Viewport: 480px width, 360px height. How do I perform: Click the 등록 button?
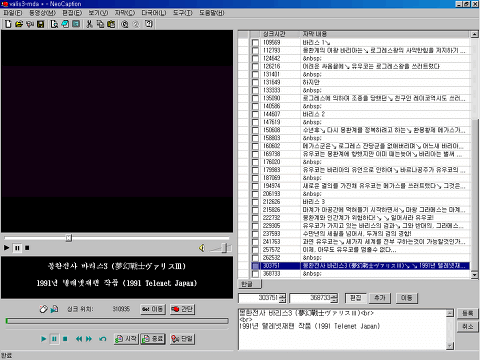pyautogui.click(x=467, y=313)
